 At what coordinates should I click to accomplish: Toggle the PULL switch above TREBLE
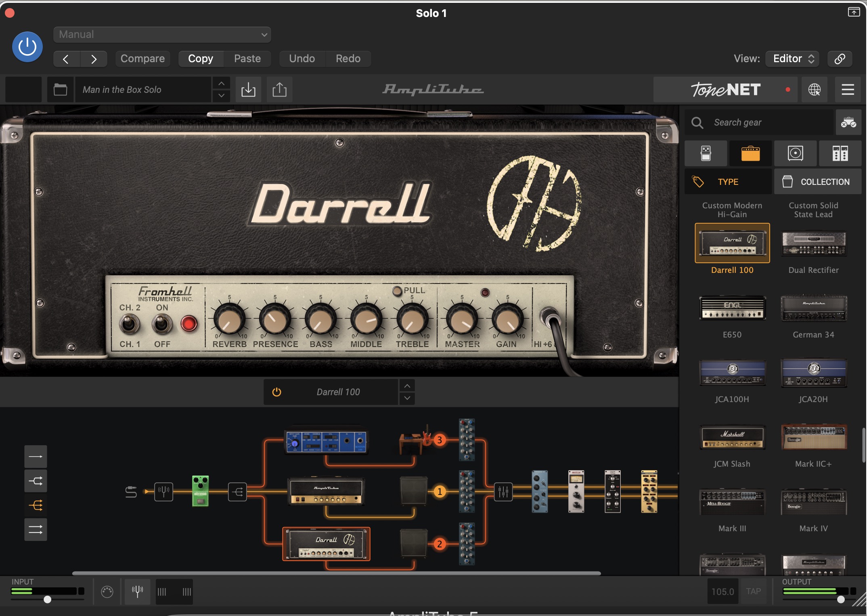point(398,291)
